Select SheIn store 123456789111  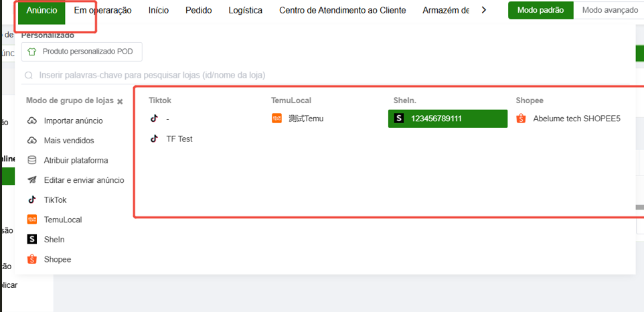[447, 119]
